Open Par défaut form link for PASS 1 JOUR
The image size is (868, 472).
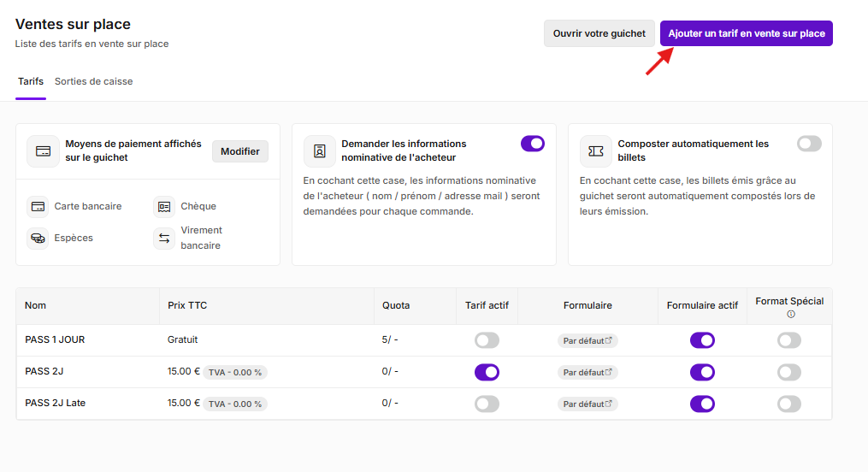coord(588,341)
